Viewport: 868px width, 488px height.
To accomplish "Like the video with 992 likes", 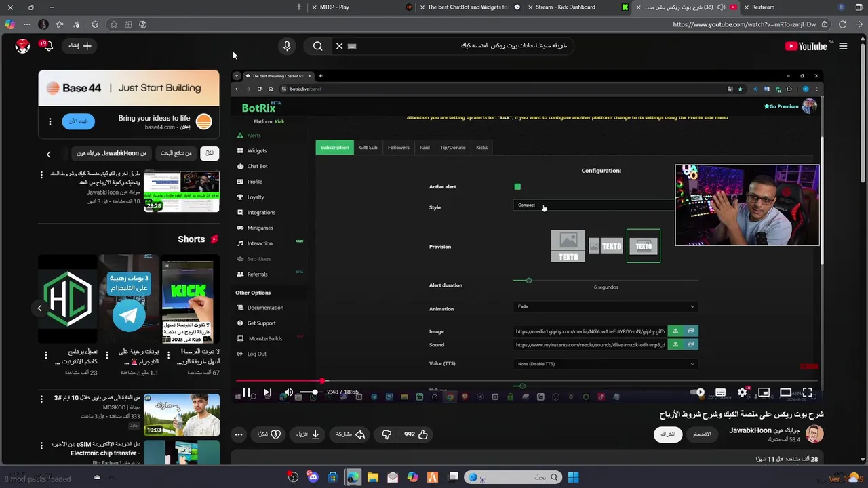I will pyautogui.click(x=414, y=434).
